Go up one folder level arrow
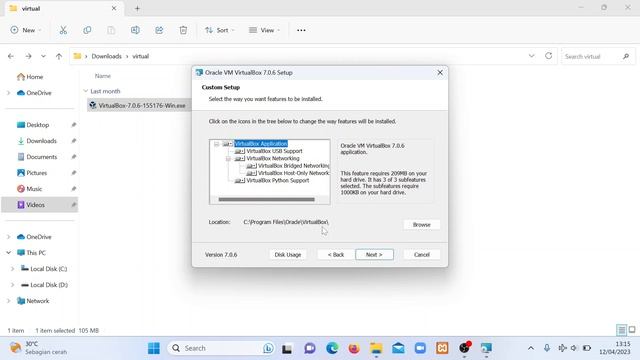The image size is (640, 360). 59,56
